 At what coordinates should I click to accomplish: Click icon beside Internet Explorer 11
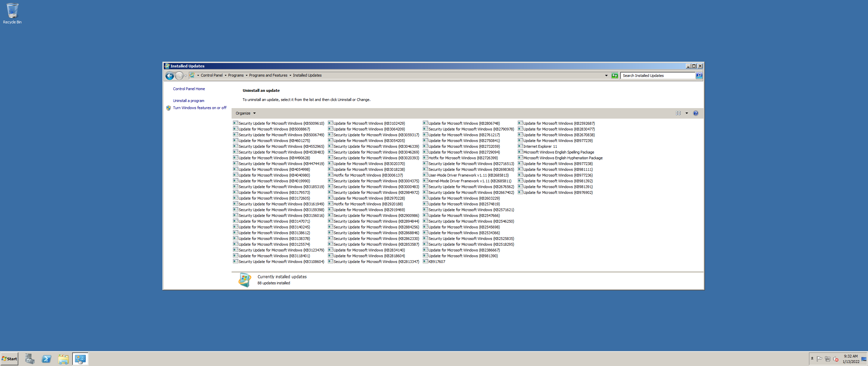point(520,146)
